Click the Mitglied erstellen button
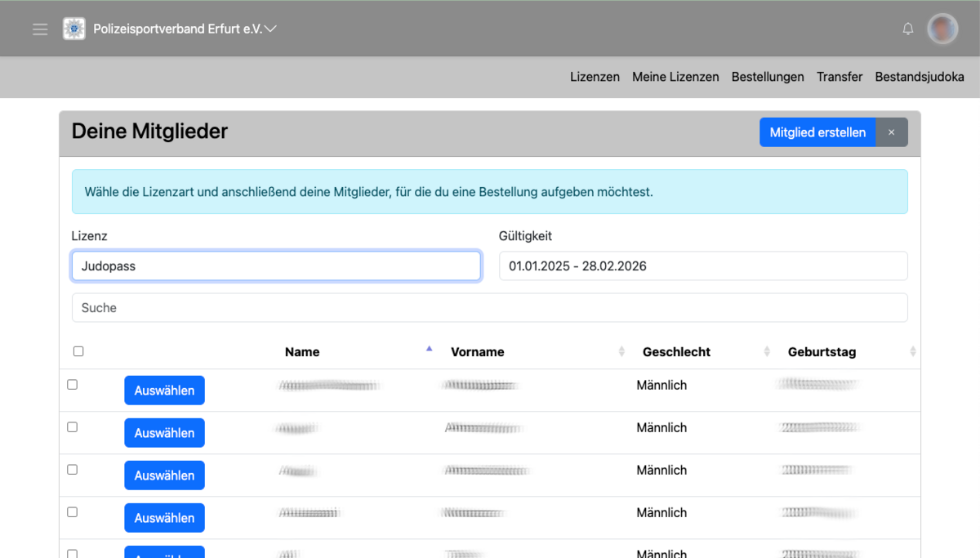 pyautogui.click(x=817, y=132)
